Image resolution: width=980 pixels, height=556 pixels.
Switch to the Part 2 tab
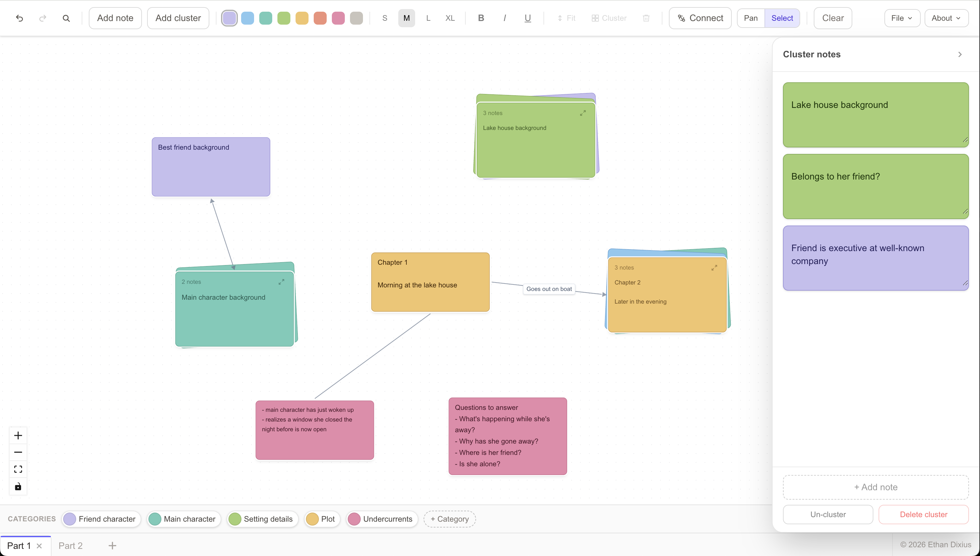click(x=70, y=546)
